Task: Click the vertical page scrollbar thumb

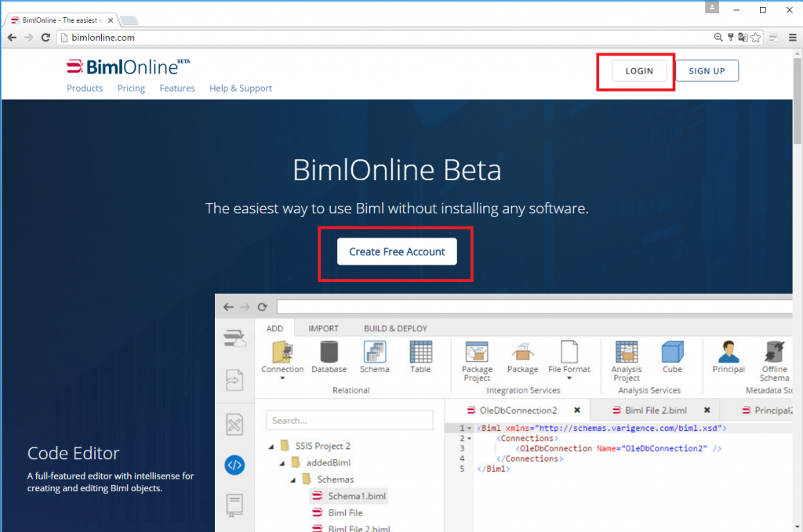Action: click(x=798, y=100)
